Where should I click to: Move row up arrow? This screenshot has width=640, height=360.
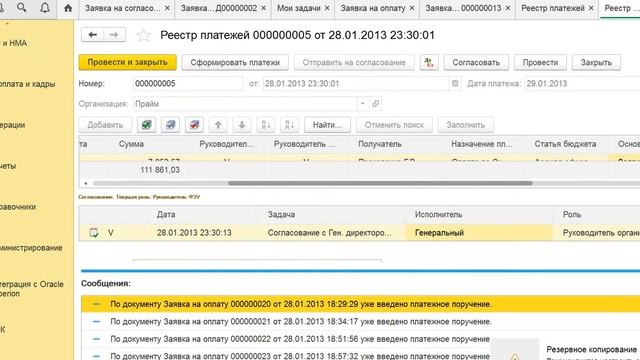218,125
